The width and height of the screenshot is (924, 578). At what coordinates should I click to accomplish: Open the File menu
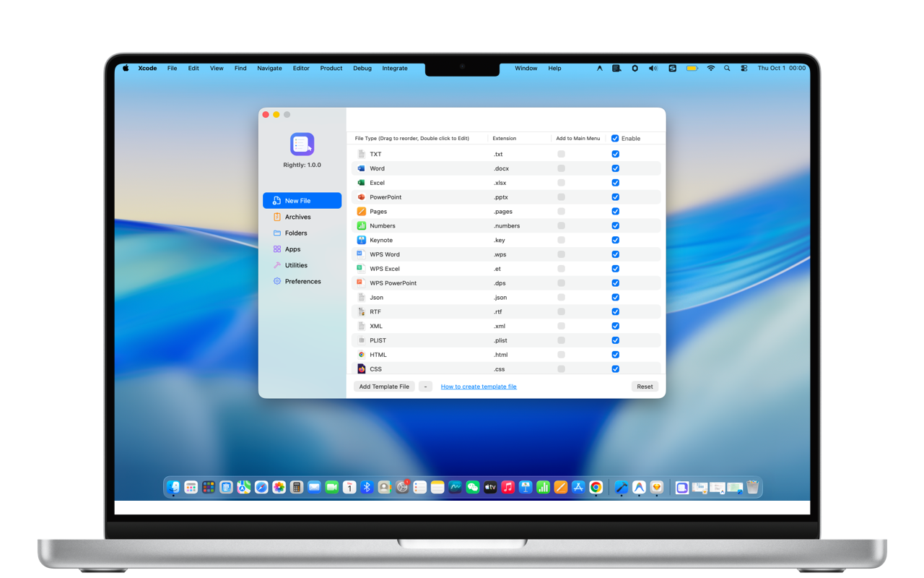point(172,69)
